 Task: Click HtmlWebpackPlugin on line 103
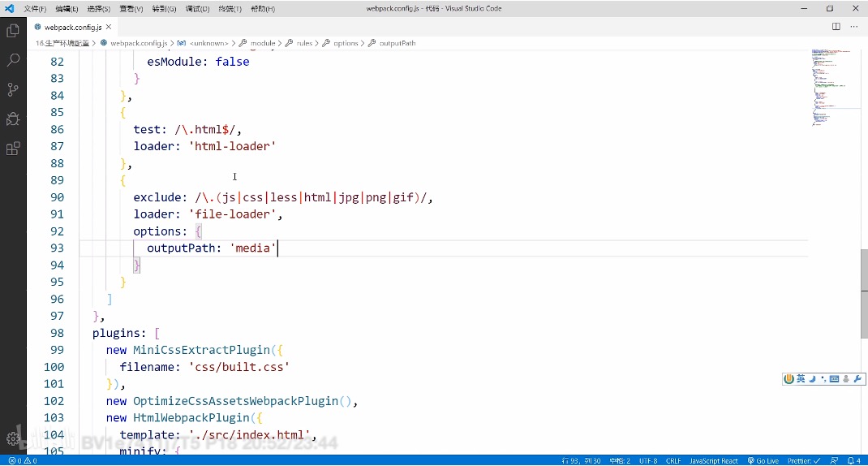191,417
